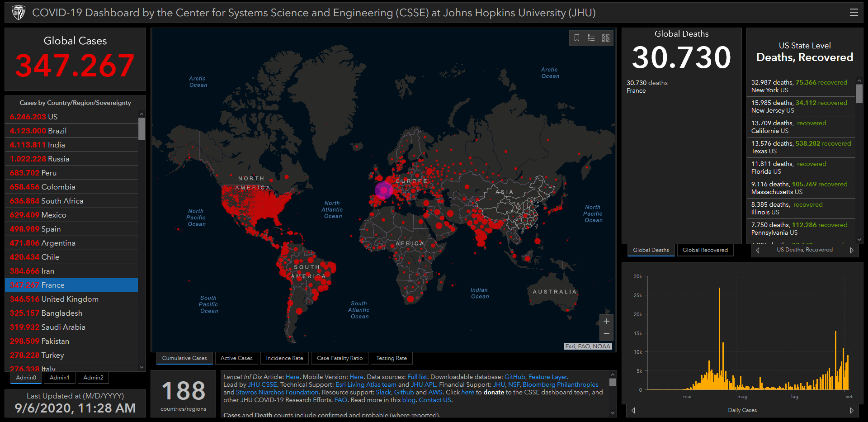The width and height of the screenshot is (868, 422).
Task: Open the GitHub database link
Action: (514, 377)
